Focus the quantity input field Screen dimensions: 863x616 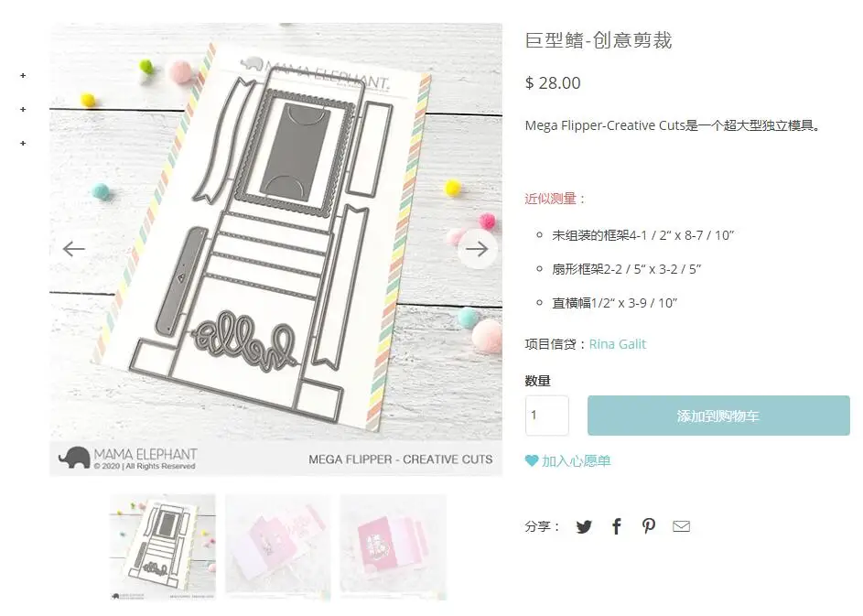(547, 416)
